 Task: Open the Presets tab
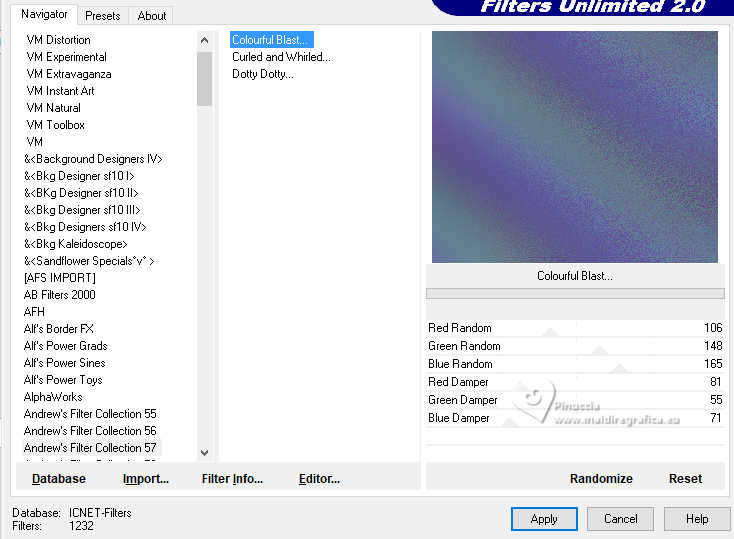(x=103, y=16)
